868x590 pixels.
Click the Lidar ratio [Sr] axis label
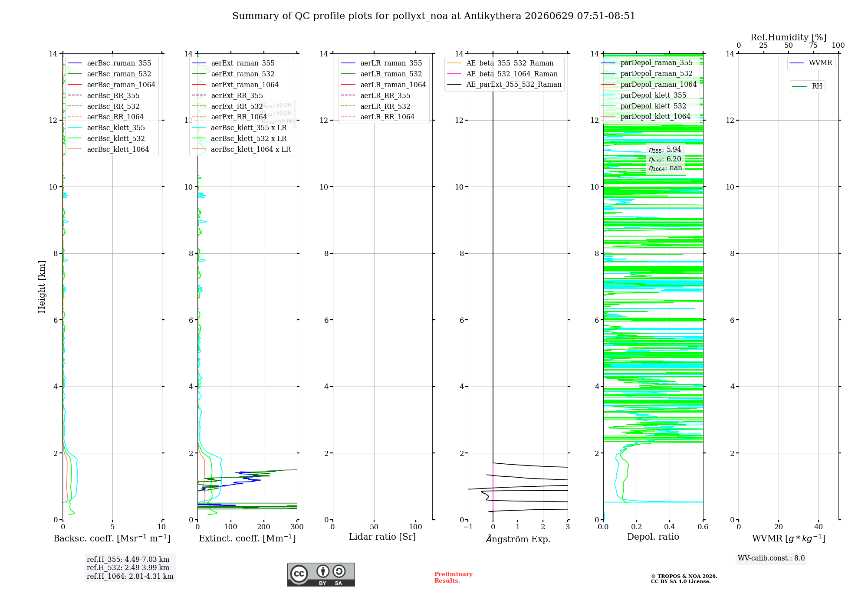382,537
